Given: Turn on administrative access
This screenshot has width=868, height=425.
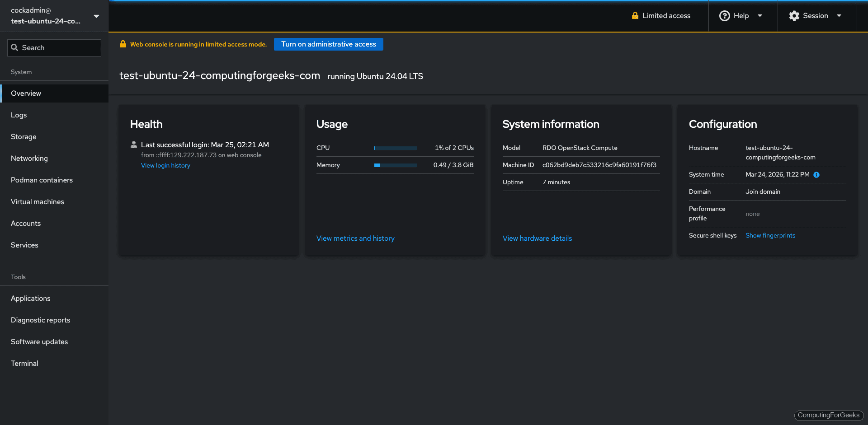Looking at the screenshot, I should pyautogui.click(x=328, y=44).
